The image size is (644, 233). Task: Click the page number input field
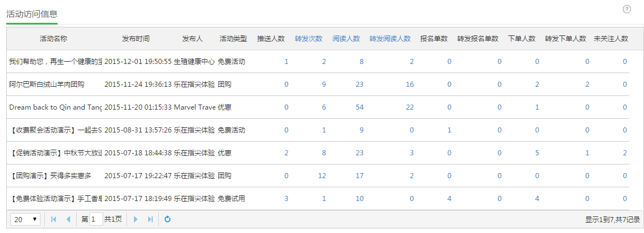click(96, 219)
